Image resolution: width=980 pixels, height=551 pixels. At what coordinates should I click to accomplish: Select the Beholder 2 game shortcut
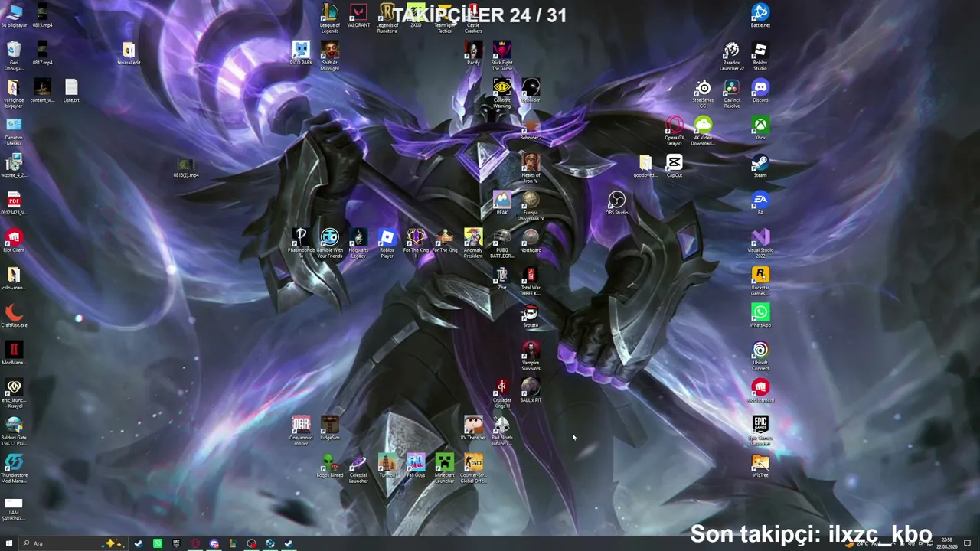531,129
